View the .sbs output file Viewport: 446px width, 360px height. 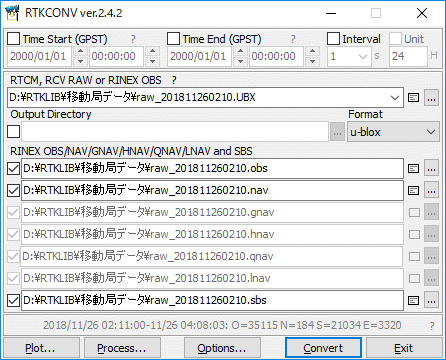coord(414,301)
